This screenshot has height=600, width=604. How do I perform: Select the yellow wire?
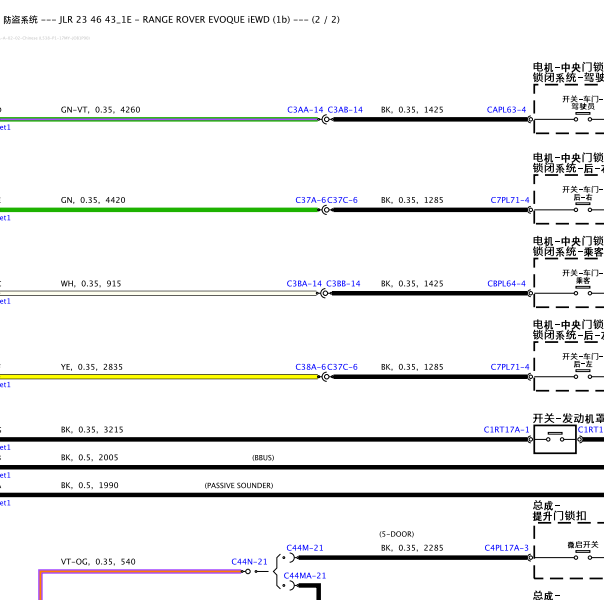pyautogui.click(x=159, y=377)
